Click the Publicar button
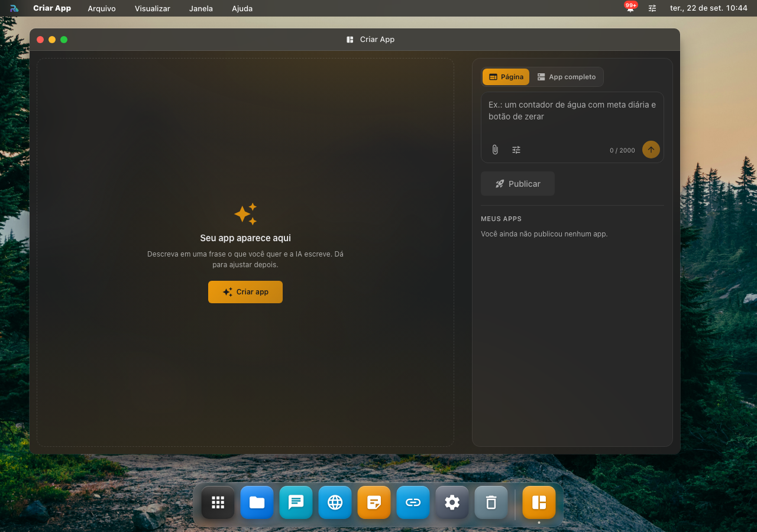Image resolution: width=757 pixels, height=532 pixels. tap(518, 184)
